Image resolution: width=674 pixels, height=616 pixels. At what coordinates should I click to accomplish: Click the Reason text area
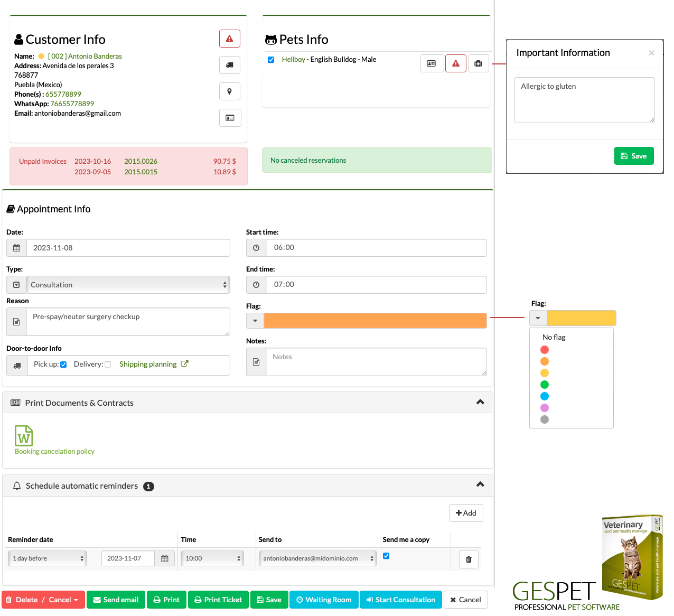click(x=128, y=322)
